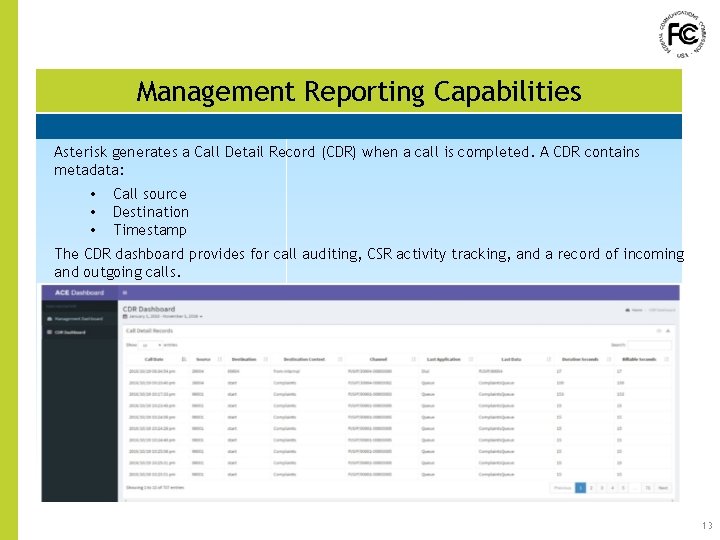
Task: Sort by Destination Context column icon
Action: pyautogui.click(x=340, y=359)
